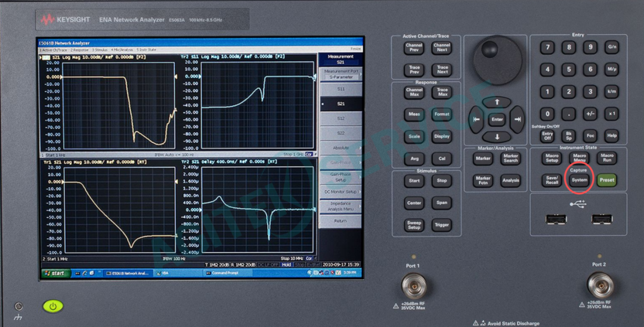Click the rotary knob
The height and width of the screenshot is (327, 644).
click(x=498, y=60)
